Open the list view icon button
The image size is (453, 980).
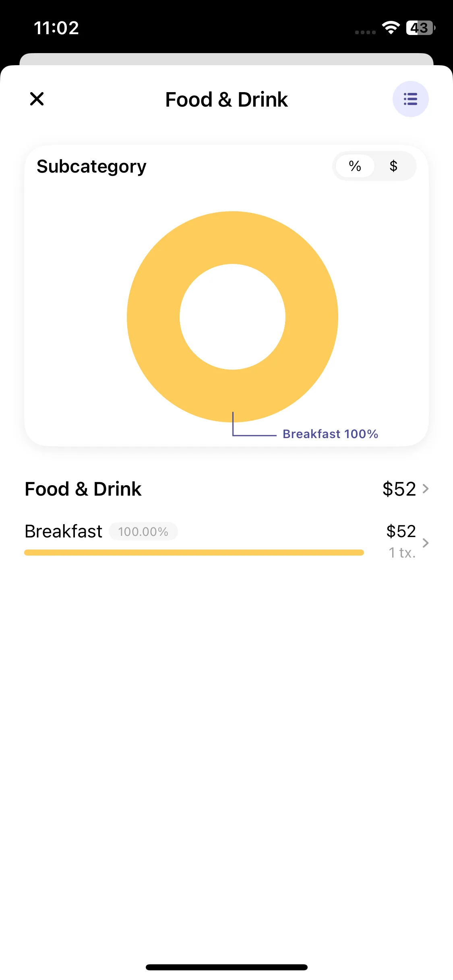click(410, 99)
